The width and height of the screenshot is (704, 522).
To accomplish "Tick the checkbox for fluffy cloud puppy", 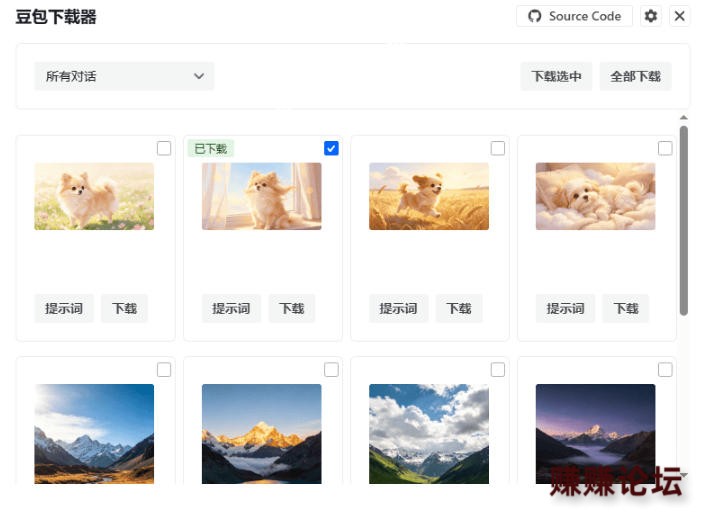I will click(665, 148).
